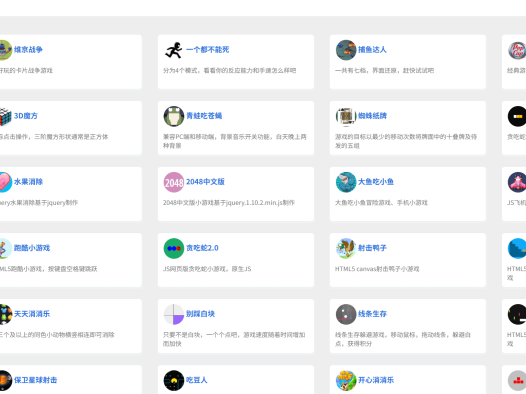Click text "水果消除基于jquery制作"
526x394 pixels.
pos(43,203)
